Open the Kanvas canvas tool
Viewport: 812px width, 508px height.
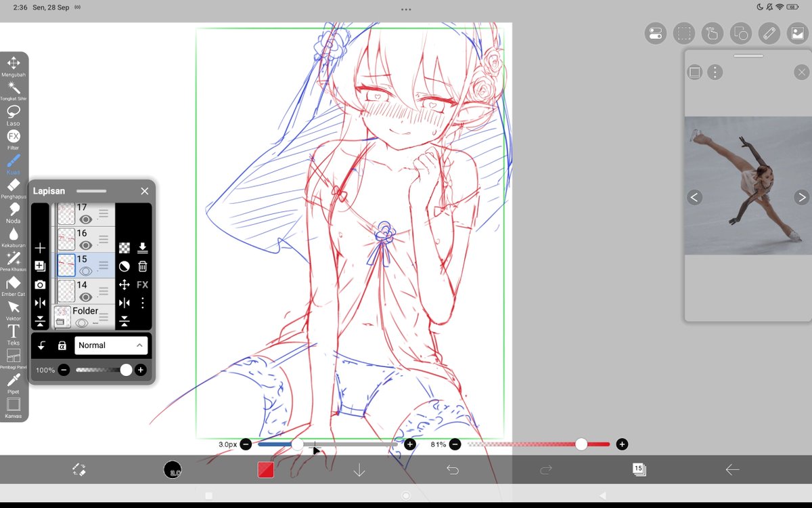pos(14,408)
